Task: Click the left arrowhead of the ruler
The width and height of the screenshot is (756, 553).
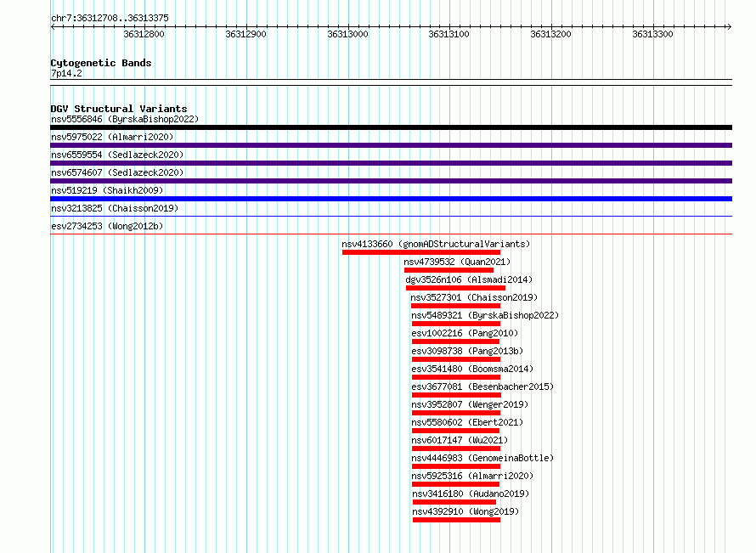Action: click(53, 26)
